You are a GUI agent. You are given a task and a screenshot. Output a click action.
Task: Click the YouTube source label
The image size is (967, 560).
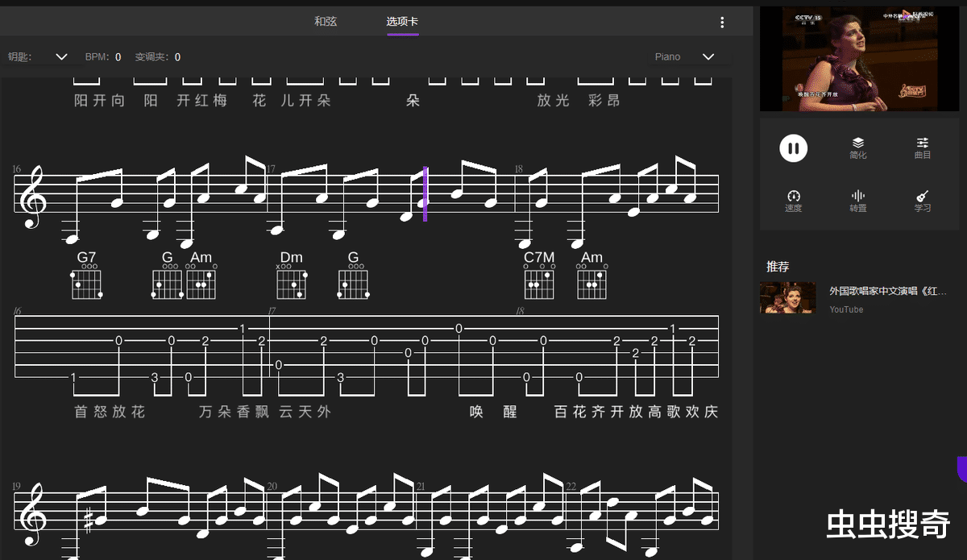[846, 309]
